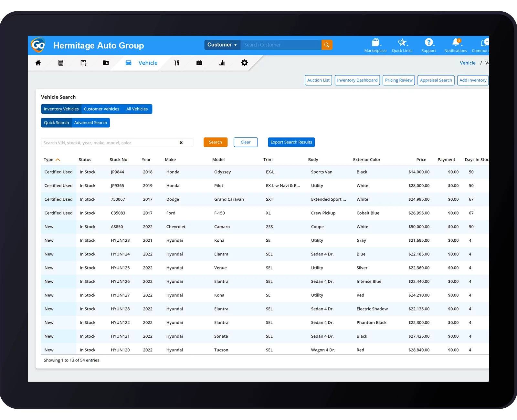Open Appraisal Search button
The image size is (517, 420).
pos(436,80)
